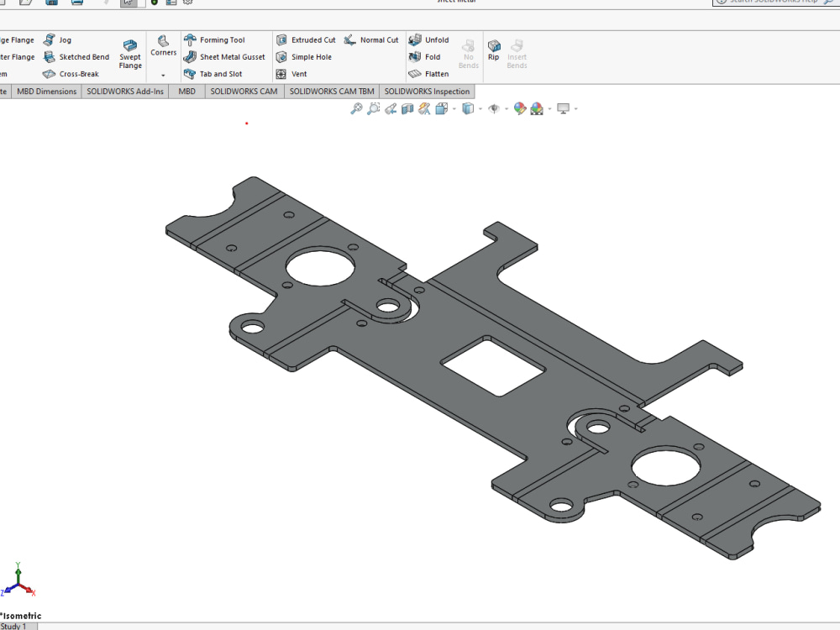
Task: Switch to SOLIDWORKS CAM TBM tab
Action: (332, 91)
